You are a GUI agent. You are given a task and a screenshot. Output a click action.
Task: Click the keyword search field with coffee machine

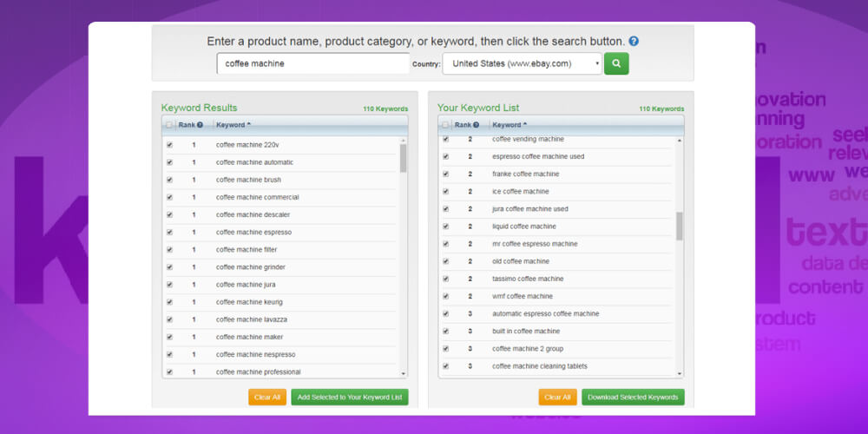tap(313, 63)
